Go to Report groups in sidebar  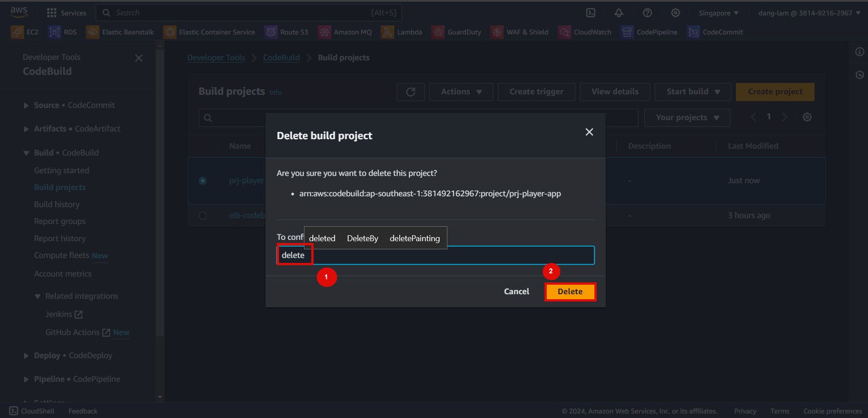(59, 221)
